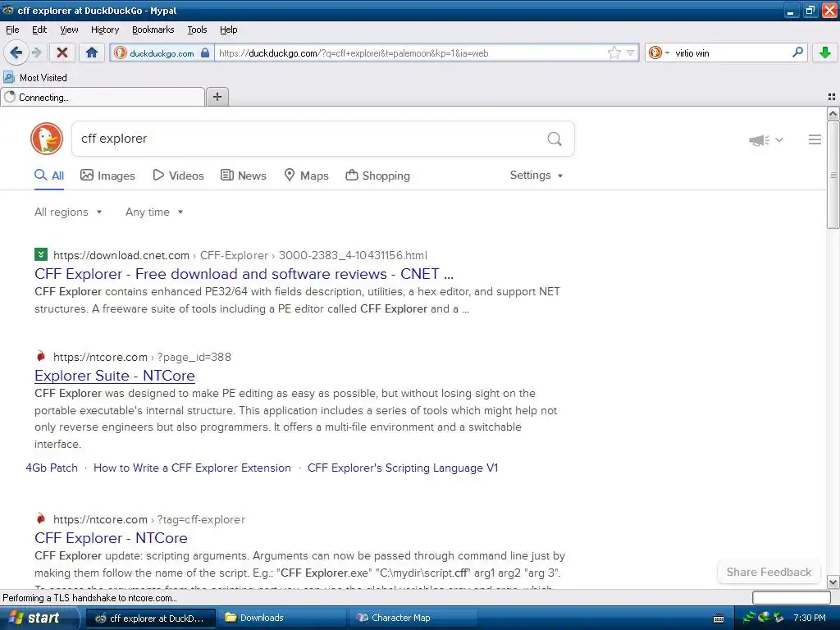Open the megaphone announcements dropdown
Screen dimensions: 840x630
pyautogui.click(x=766, y=139)
